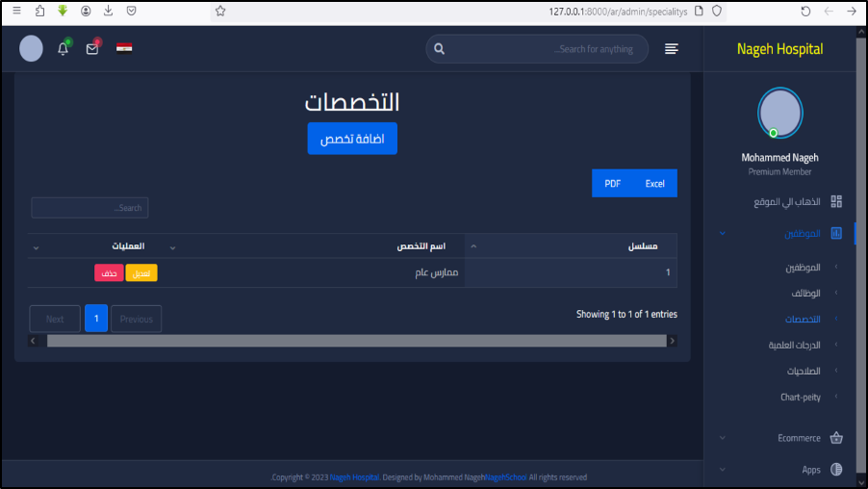Image resolution: width=868 pixels, height=489 pixels.
Task: Click the notification bell icon
Action: [x=64, y=48]
